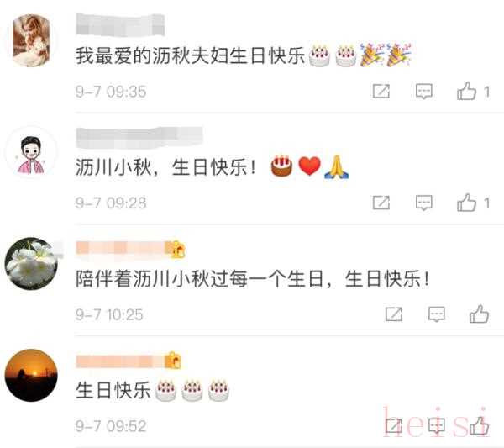Open the sunset avatar profile

(31, 376)
